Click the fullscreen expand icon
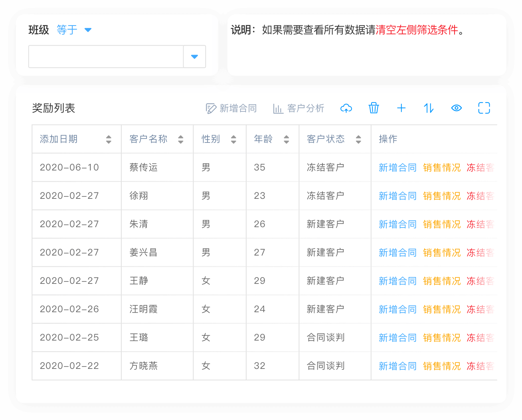The height and width of the screenshot is (420, 522). click(484, 108)
